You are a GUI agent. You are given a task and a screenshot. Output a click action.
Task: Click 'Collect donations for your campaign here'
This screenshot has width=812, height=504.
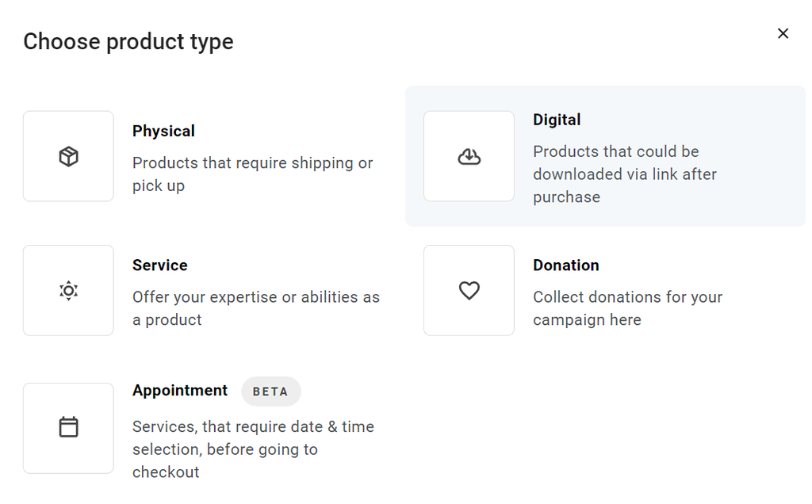(x=627, y=308)
